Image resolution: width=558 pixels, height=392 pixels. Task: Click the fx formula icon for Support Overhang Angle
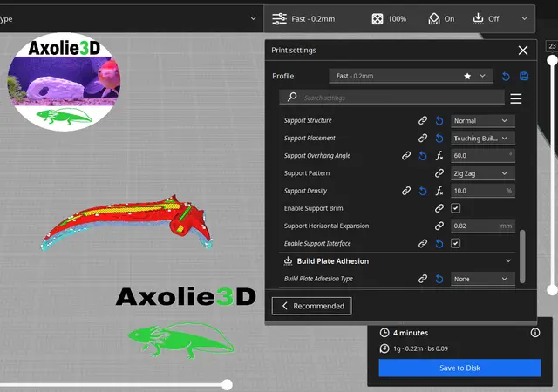pos(439,155)
